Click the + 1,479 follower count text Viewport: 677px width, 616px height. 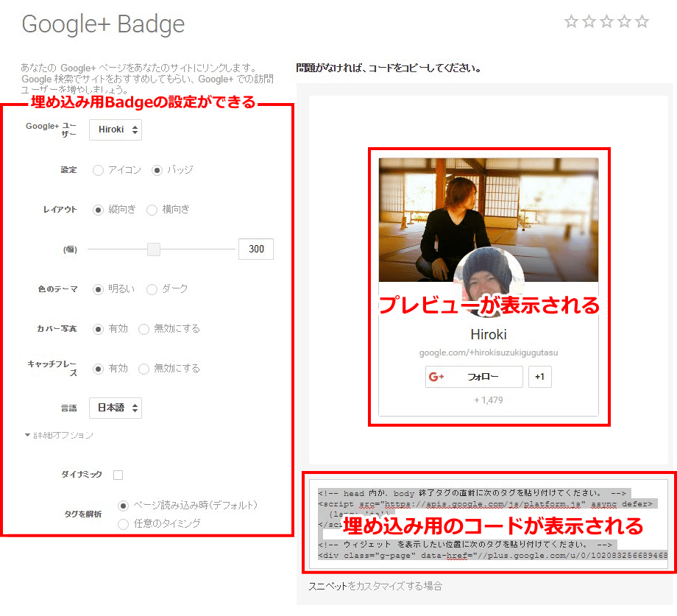pyautogui.click(x=489, y=400)
